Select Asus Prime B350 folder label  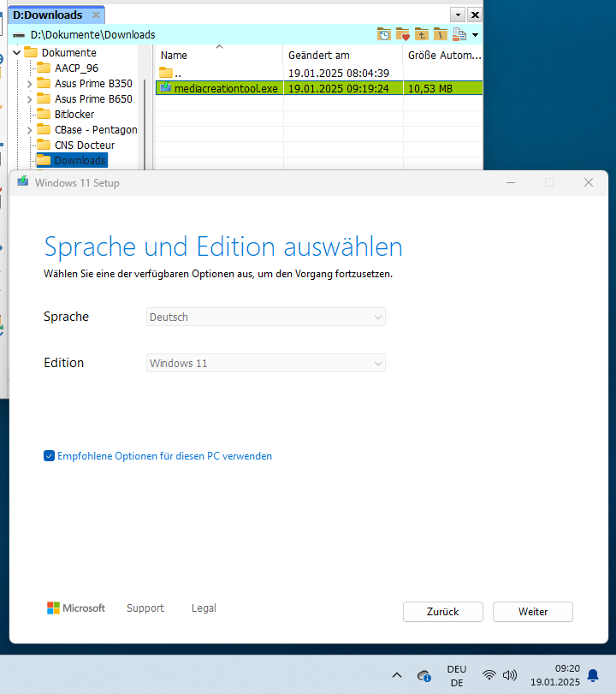[93, 84]
